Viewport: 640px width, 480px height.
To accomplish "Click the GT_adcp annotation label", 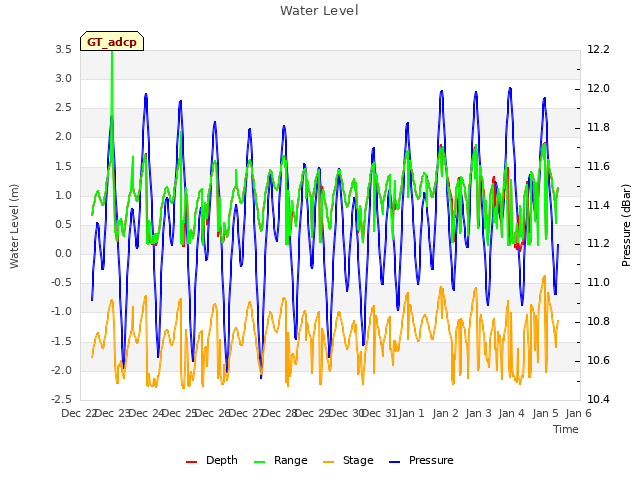I will (x=112, y=41).
